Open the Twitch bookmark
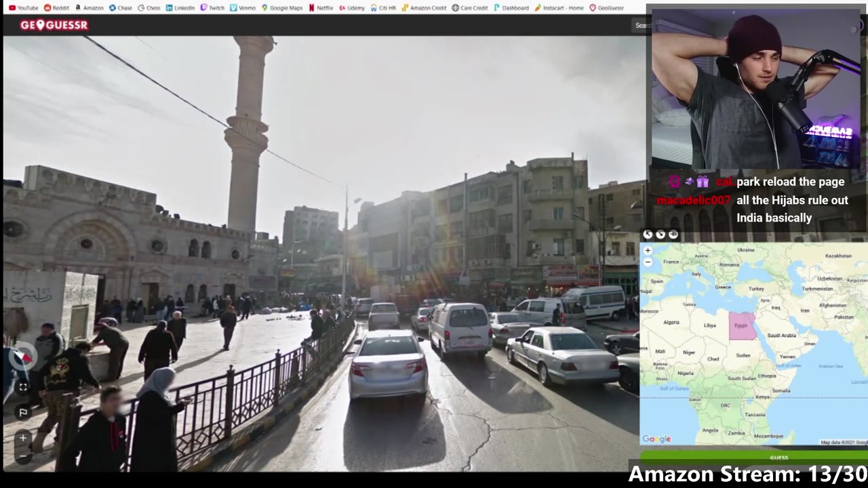868x488 pixels. point(212,7)
